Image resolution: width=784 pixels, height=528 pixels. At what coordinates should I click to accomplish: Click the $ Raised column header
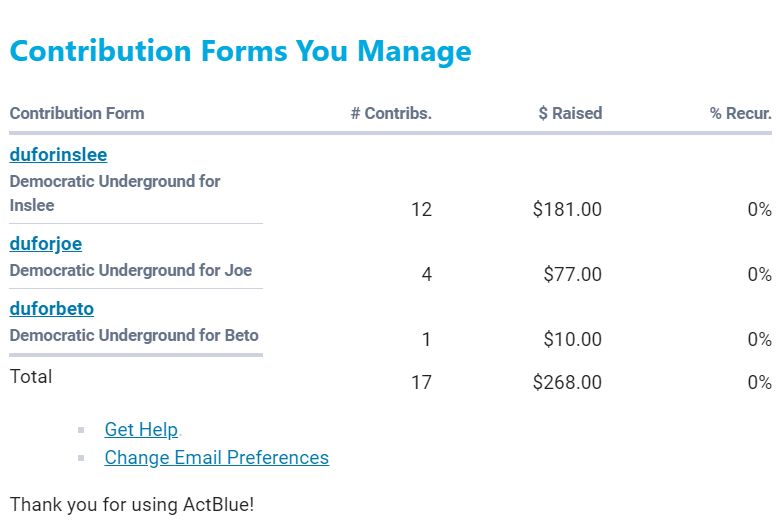pos(570,114)
